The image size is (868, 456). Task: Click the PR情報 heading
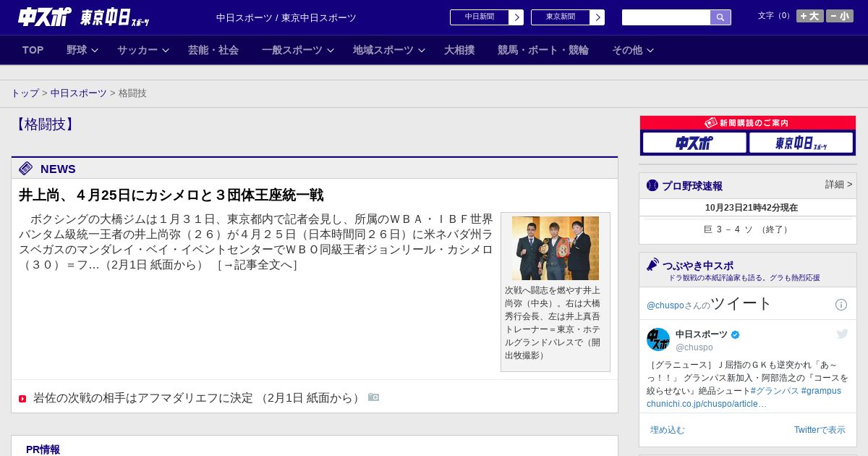click(43, 449)
